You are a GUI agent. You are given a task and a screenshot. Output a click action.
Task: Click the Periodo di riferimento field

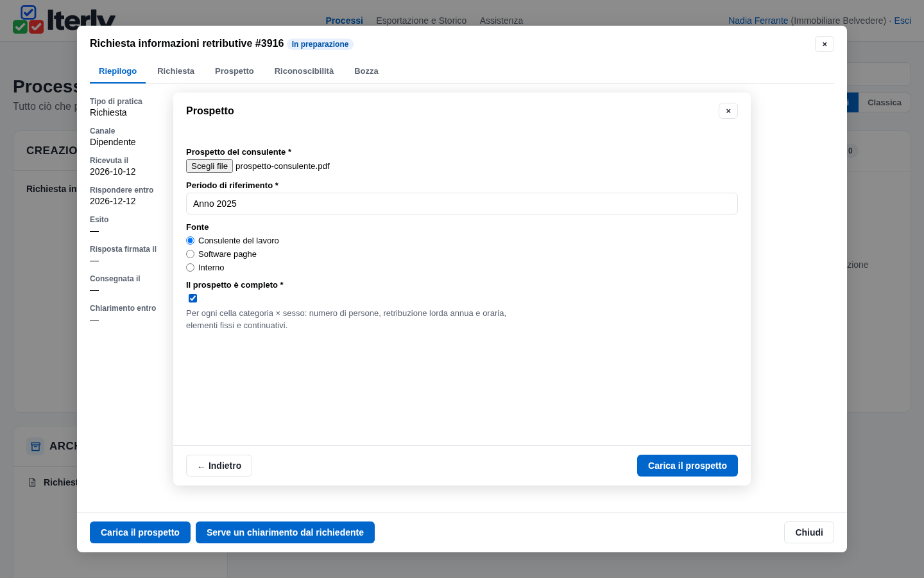click(x=462, y=204)
